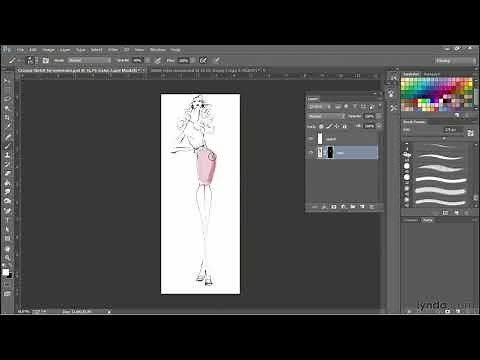Open the Brush Preset picker dropdown
480x360 pixels.
click(37, 60)
